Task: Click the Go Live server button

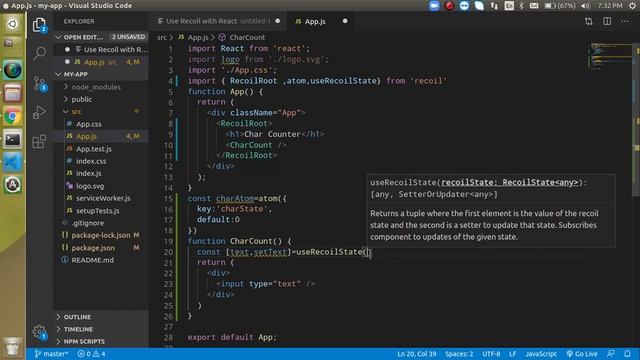Action: 582,354
